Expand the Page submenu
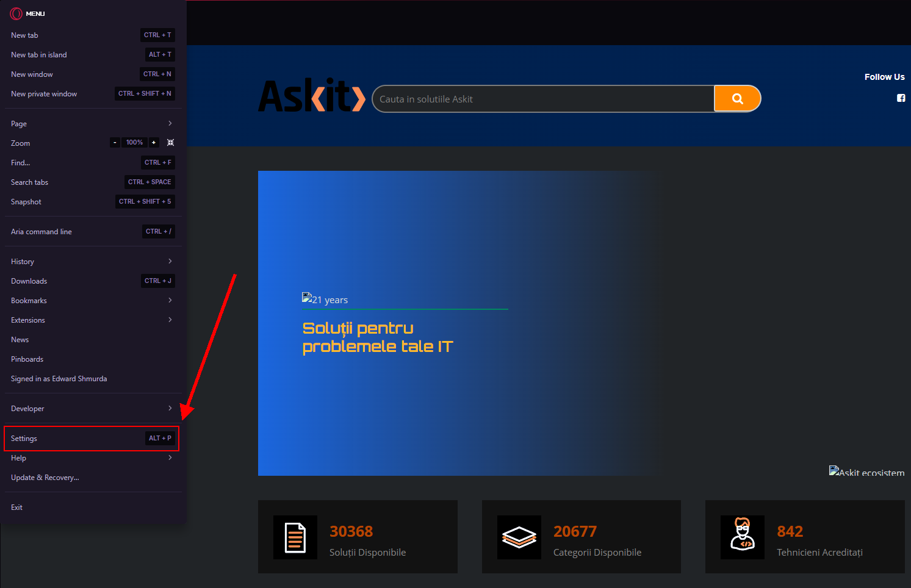The width and height of the screenshot is (911, 588). 90,124
